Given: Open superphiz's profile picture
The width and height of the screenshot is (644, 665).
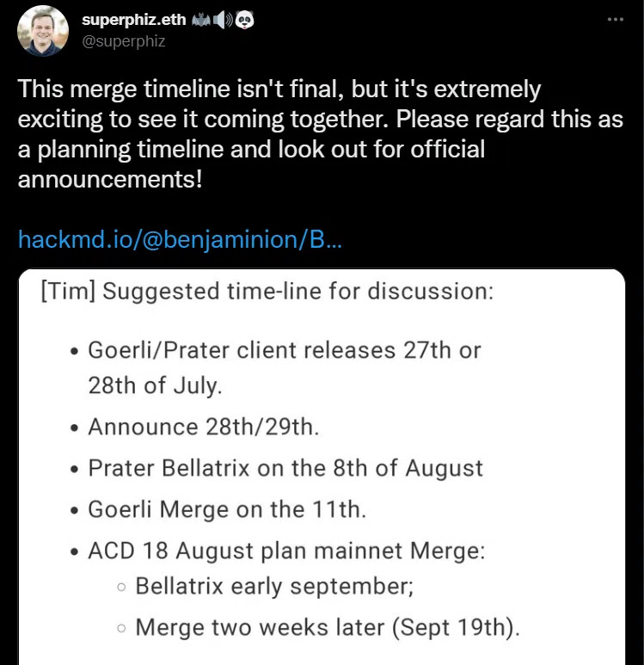Looking at the screenshot, I should [x=43, y=31].
